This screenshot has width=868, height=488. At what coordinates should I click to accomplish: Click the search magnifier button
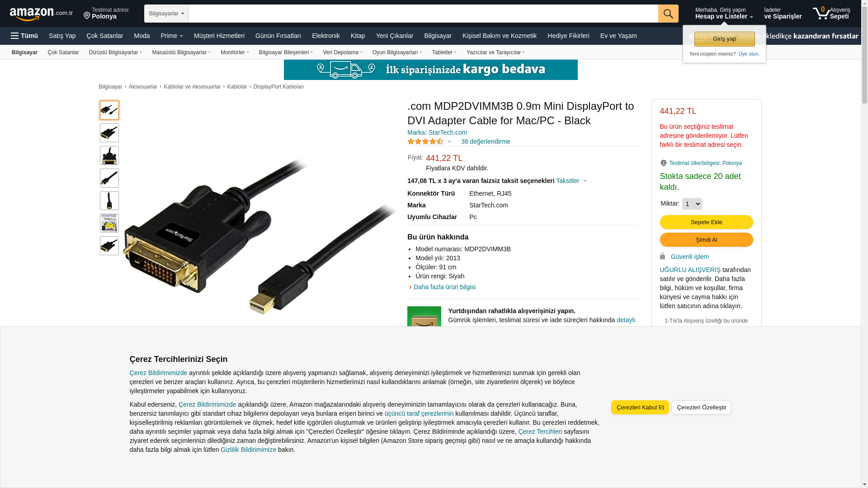(x=668, y=14)
